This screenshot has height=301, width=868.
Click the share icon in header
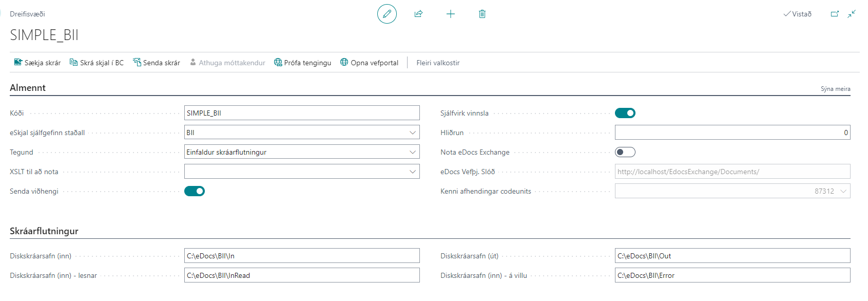coord(418,14)
